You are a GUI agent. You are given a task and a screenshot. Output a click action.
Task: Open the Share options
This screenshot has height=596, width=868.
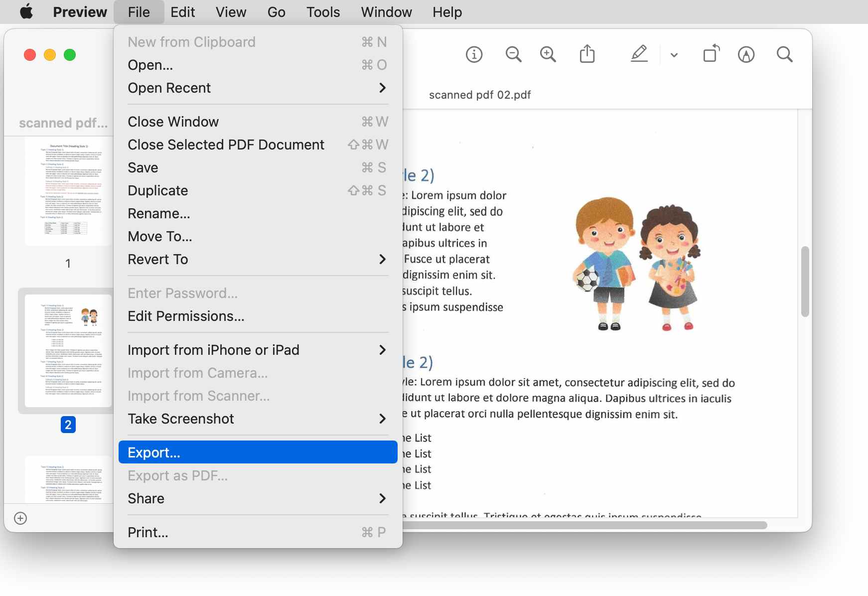pos(588,54)
